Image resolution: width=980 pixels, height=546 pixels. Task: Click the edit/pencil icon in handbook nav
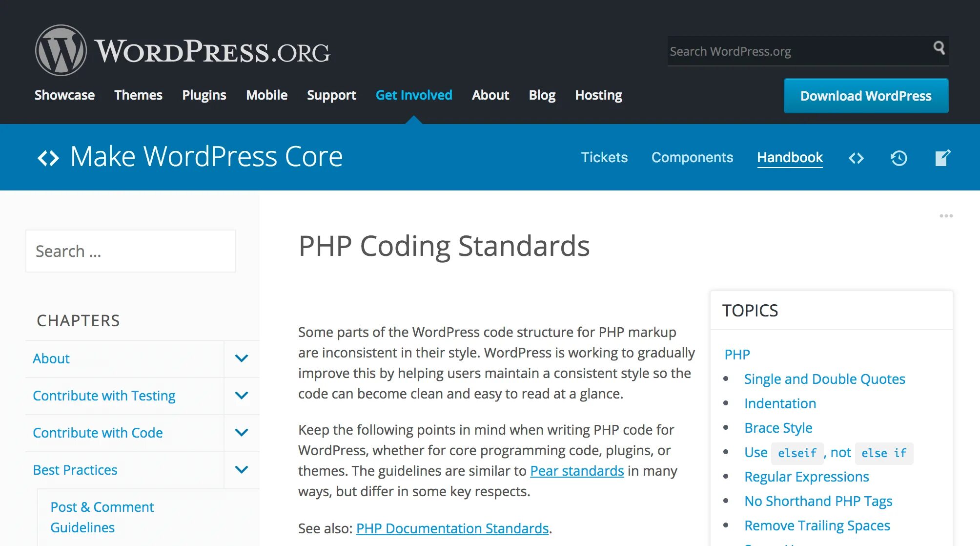pyautogui.click(x=942, y=157)
